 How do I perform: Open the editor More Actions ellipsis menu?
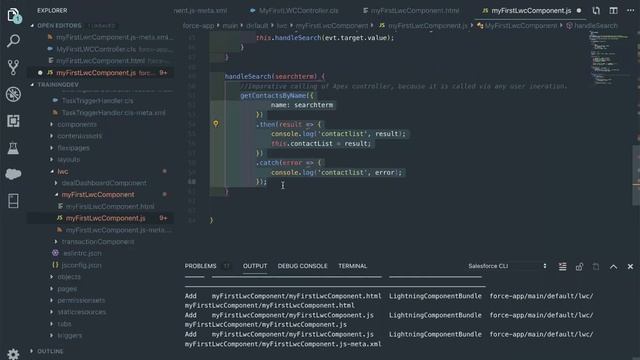(x=630, y=11)
